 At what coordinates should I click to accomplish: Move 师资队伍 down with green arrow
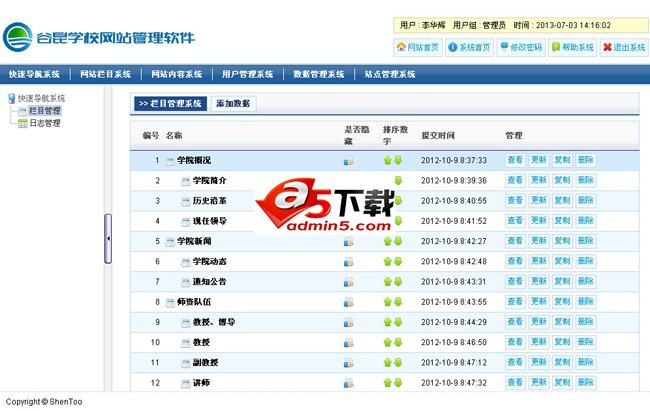398,302
